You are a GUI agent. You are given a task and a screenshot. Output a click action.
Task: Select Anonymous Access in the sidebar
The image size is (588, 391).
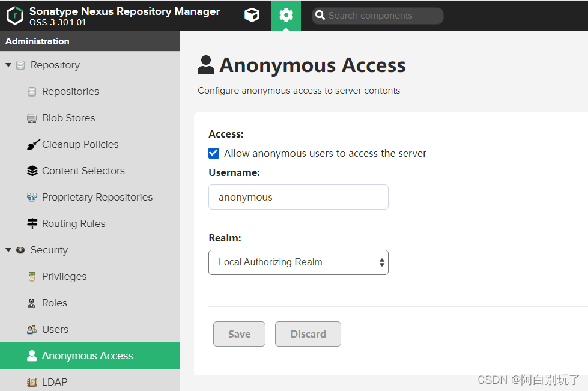point(86,356)
